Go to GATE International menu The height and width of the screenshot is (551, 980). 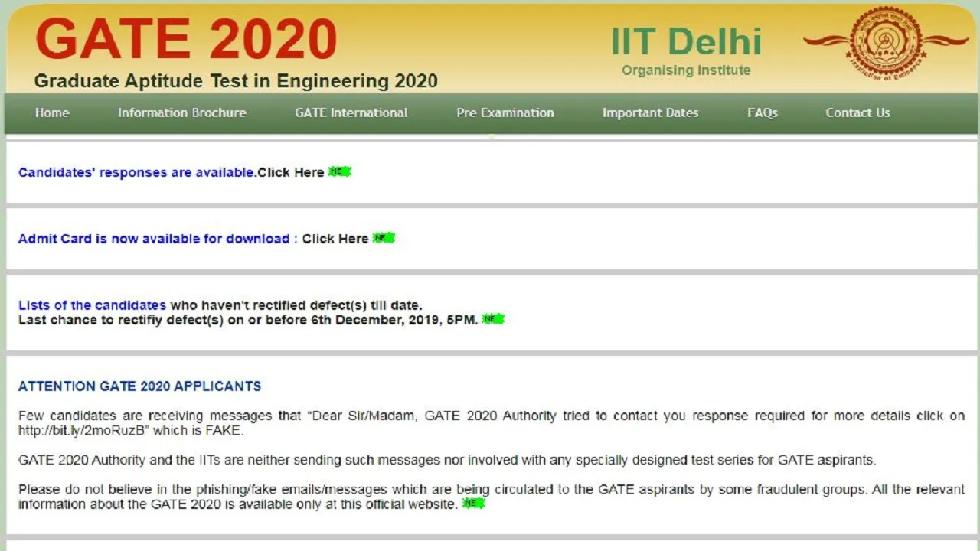[351, 112]
